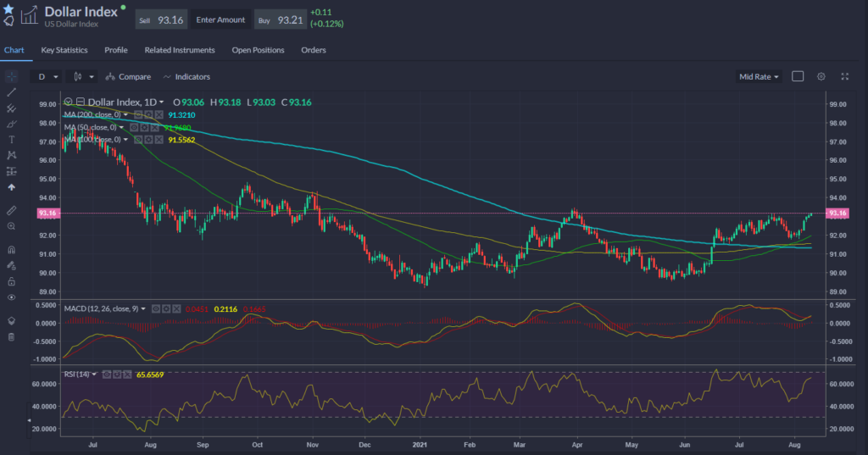Switch to the Chart tab
This screenshot has height=455, width=868.
[14, 50]
